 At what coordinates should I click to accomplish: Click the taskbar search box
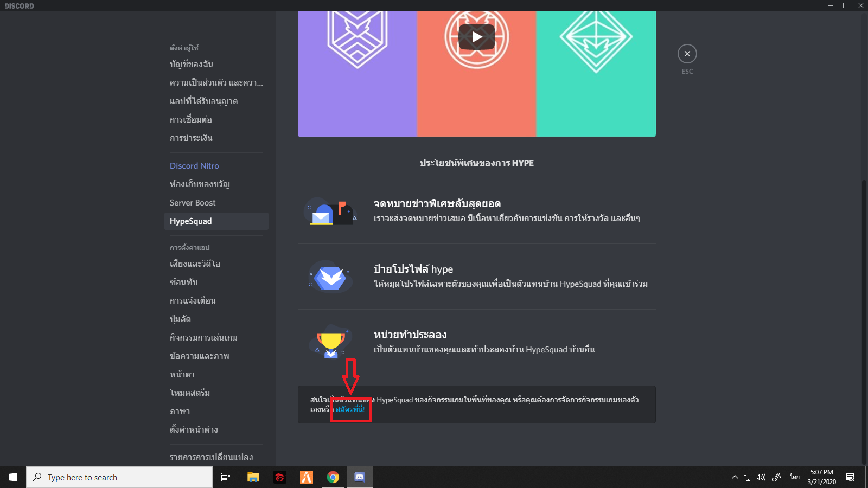(119, 477)
